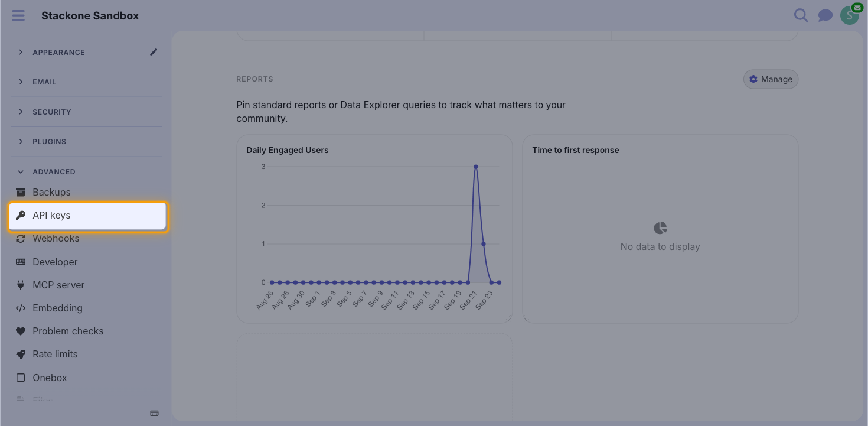Click the Problem checks heart icon
This screenshot has width=868, height=426.
pyautogui.click(x=21, y=331)
